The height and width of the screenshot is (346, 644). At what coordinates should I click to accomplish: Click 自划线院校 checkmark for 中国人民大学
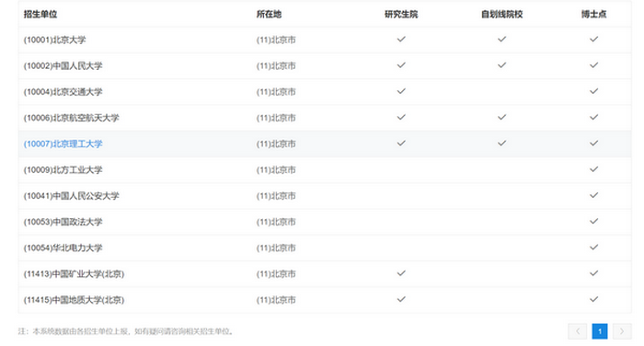click(502, 65)
